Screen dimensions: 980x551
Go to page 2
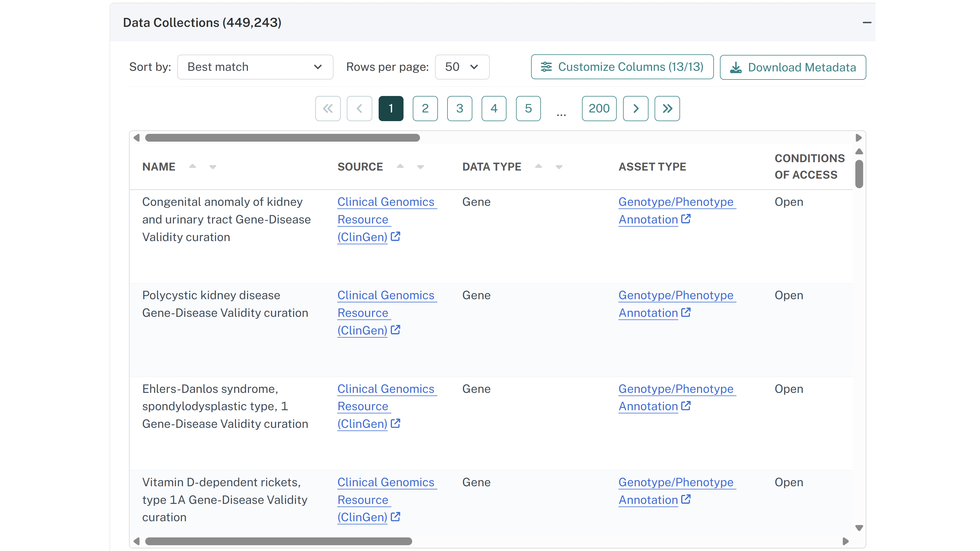pyautogui.click(x=425, y=109)
